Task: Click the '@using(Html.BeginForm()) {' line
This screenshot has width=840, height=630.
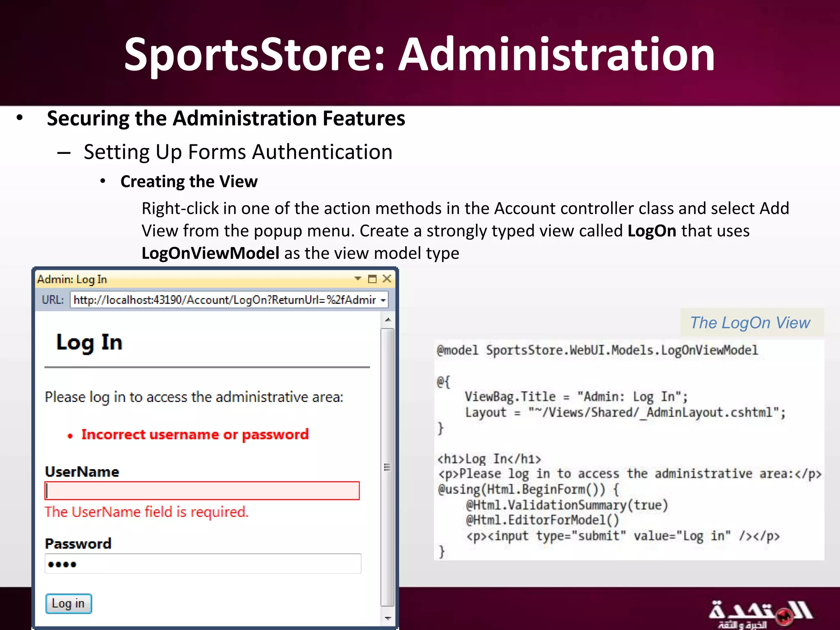Action: click(529, 489)
